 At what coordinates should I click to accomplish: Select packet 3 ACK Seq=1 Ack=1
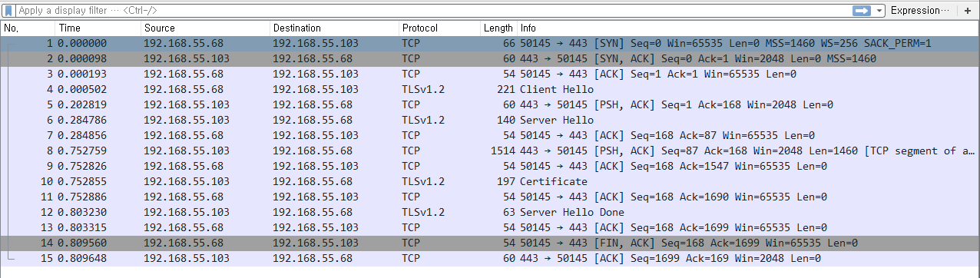pos(490,74)
